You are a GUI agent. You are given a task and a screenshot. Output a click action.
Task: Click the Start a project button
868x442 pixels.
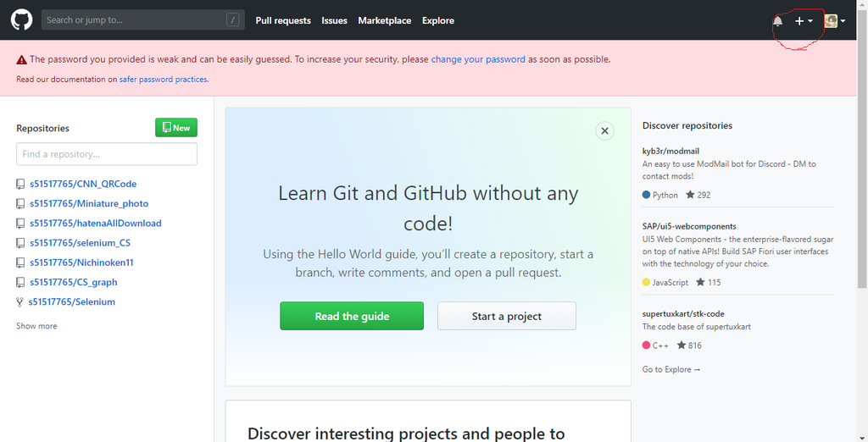tap(507, 316)
